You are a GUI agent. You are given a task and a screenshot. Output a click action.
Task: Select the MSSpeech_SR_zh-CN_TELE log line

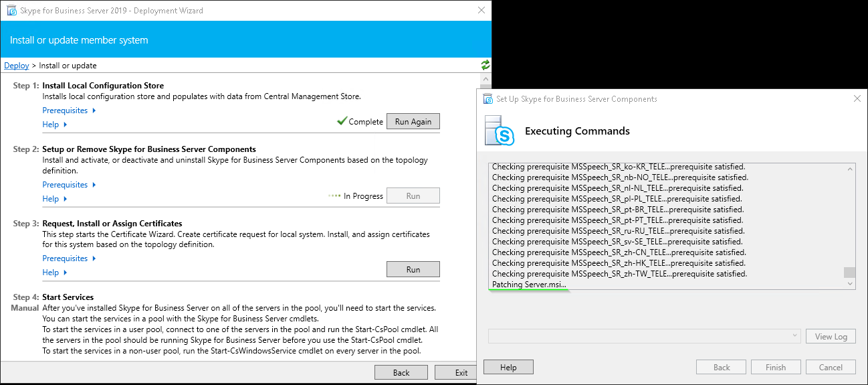click(x=619, y=252)
